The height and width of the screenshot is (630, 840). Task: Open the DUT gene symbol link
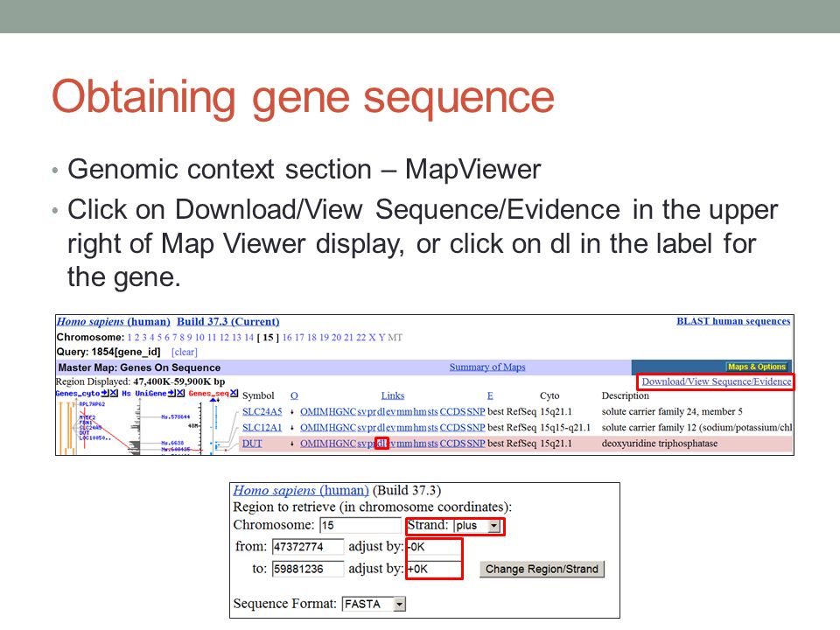click(x=252, y=444)
